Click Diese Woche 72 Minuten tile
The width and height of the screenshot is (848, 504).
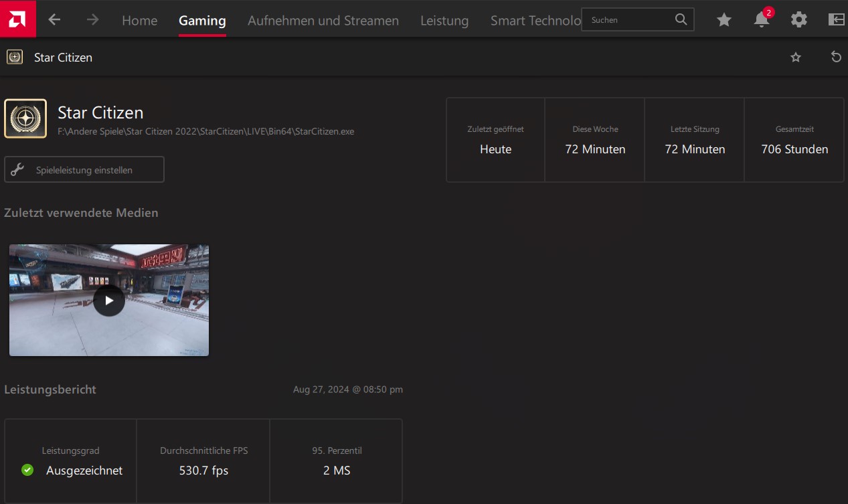point(595,140)
